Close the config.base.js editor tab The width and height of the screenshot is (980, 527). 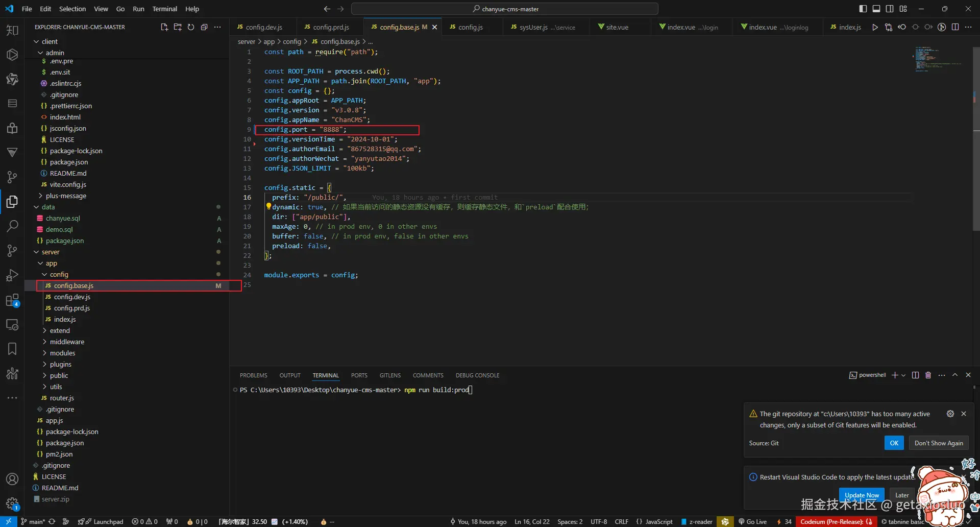pos(434,27)
